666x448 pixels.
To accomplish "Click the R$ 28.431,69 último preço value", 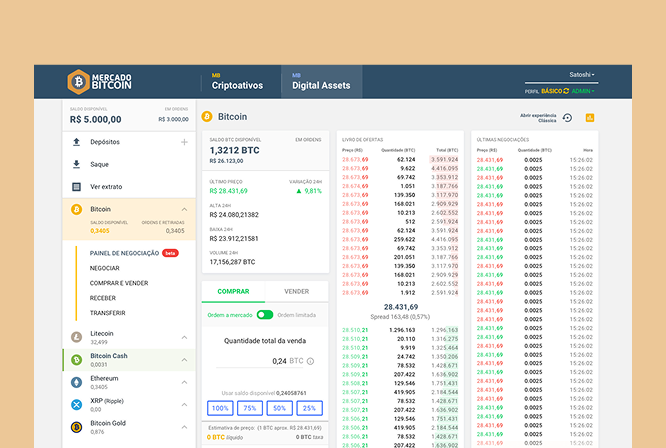I will (229, 191).
